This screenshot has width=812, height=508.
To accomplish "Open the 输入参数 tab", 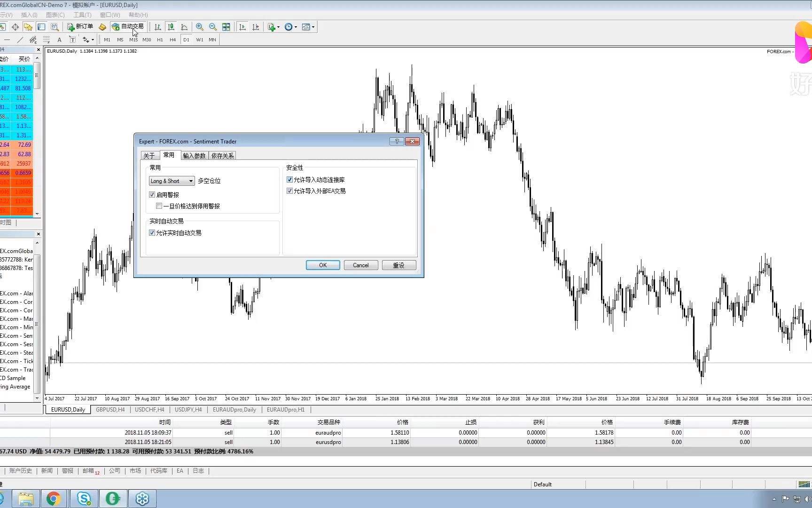I will pyautogui.click(x=194, y=156).
